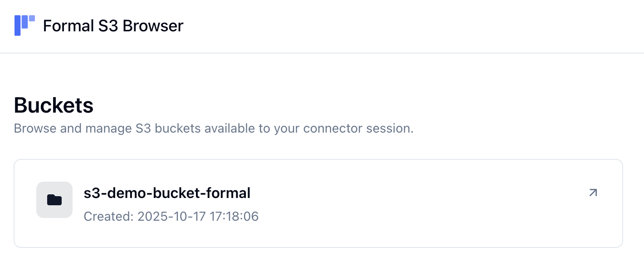Select the Buckets page heading
644x277 pixels.
(54, 105)
